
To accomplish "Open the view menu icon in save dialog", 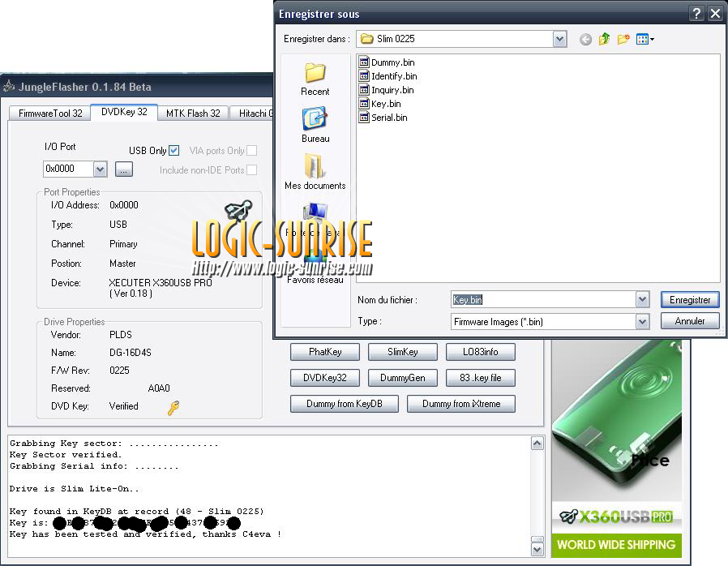I will (x=644, y=39).
